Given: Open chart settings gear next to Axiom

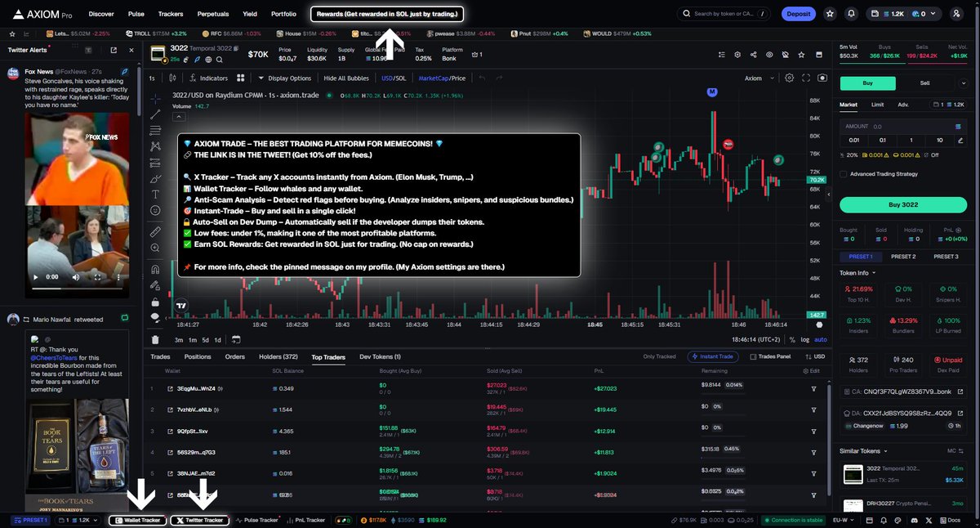Looking at the screenshot, I should [x=789, y=78].
